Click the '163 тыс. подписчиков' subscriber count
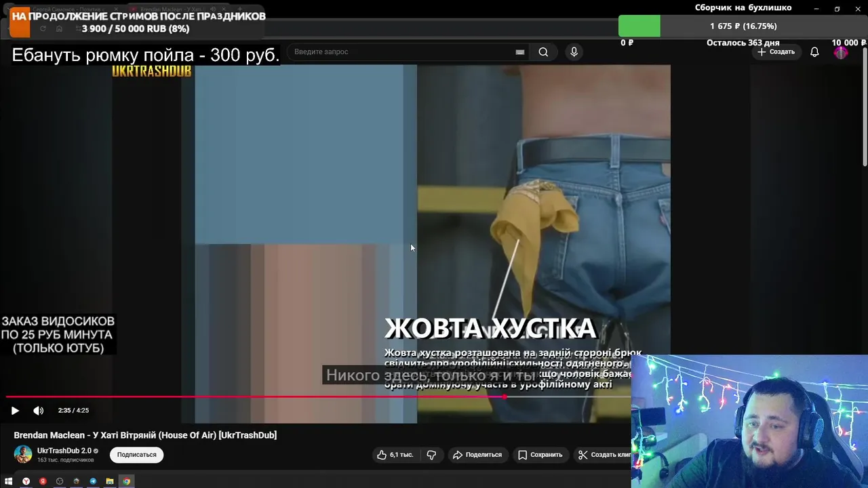 pyautogui.click(x=66, y=460)
